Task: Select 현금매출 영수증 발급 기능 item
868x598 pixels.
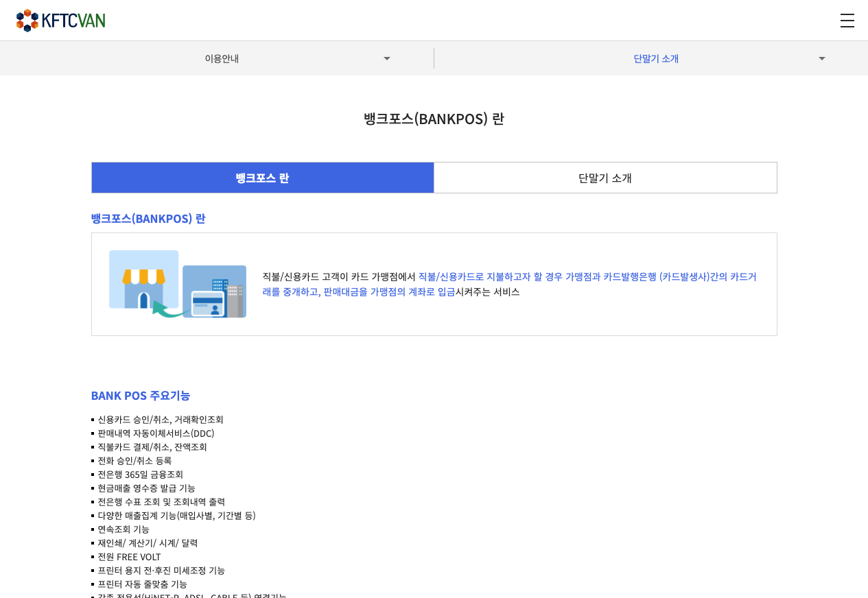Action: [146, 488]
